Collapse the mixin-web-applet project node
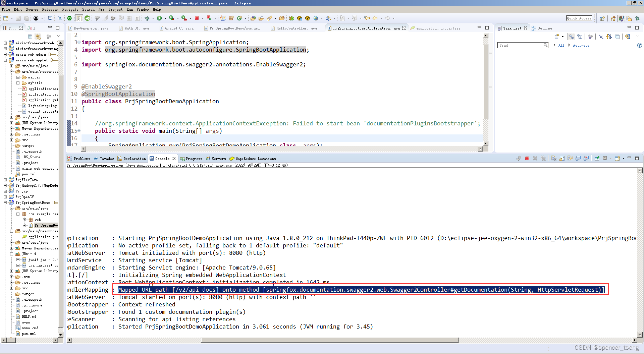This screenshot has width=644, height=354. pyautogui.click(x=5, y=60)
